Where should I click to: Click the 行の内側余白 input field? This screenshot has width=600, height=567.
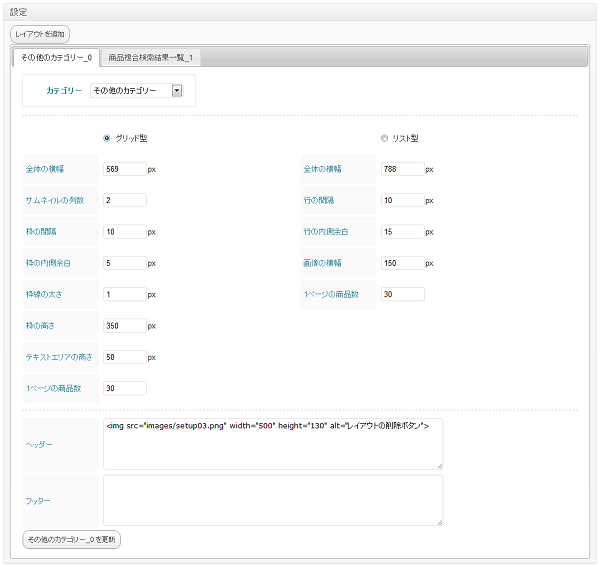pyautogui.click(x=403, y=232)
